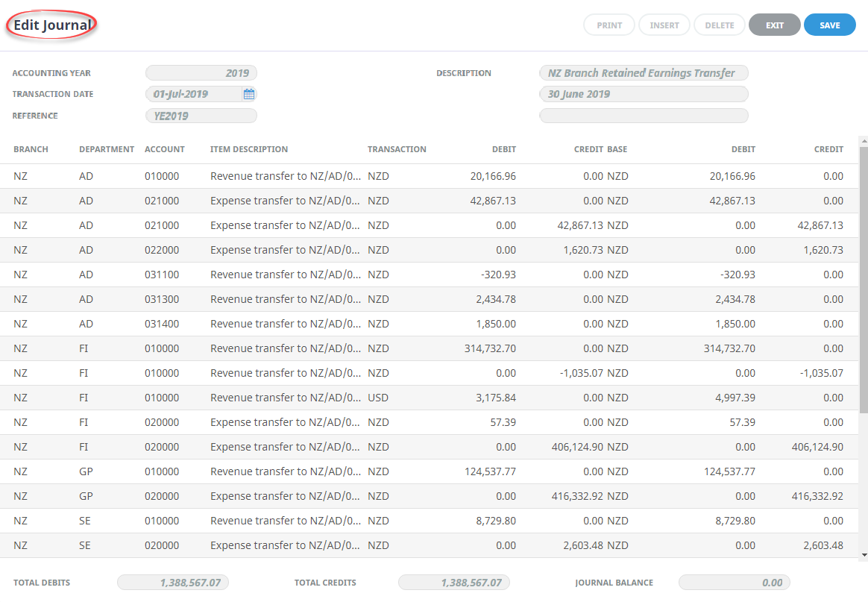Edit the first Description field
868x602 pixels.
[x=644, y=73]
